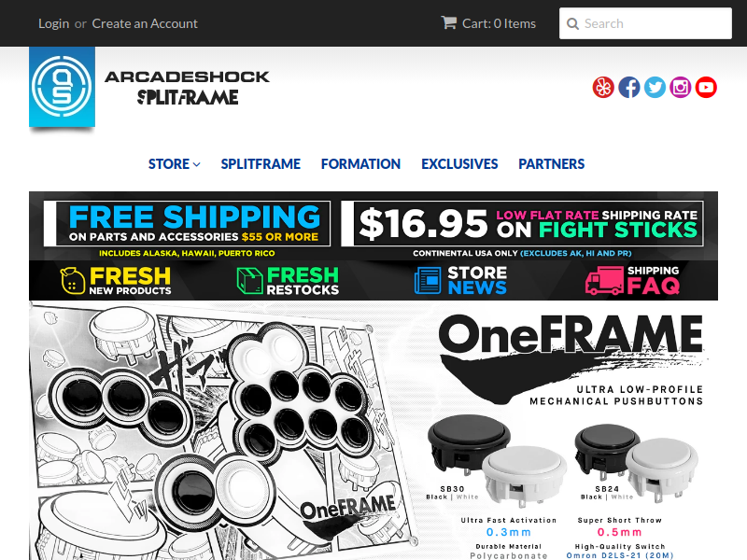Focus the Search input field
The width and height of the screenshot is (747, 560).
tap(645, 23)
